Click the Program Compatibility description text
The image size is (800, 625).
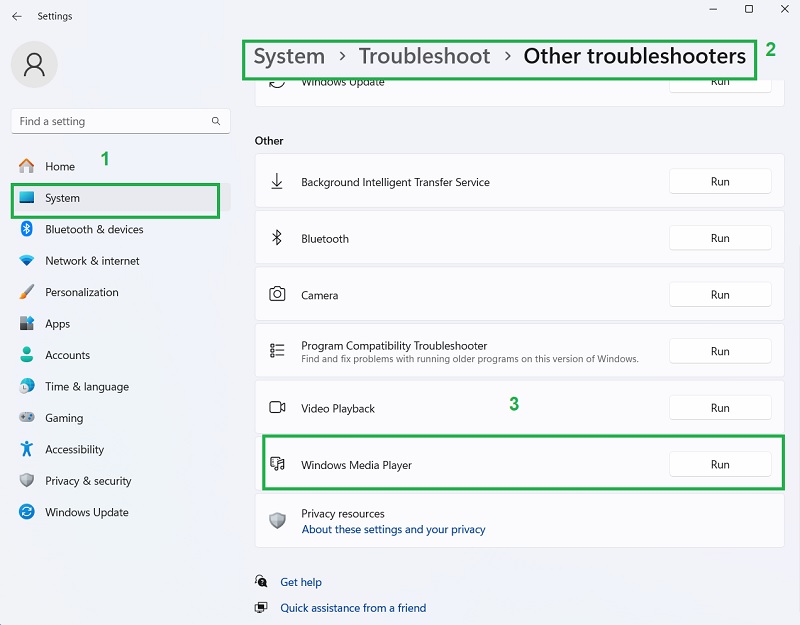pyautogui.click(x=470, y=359)
